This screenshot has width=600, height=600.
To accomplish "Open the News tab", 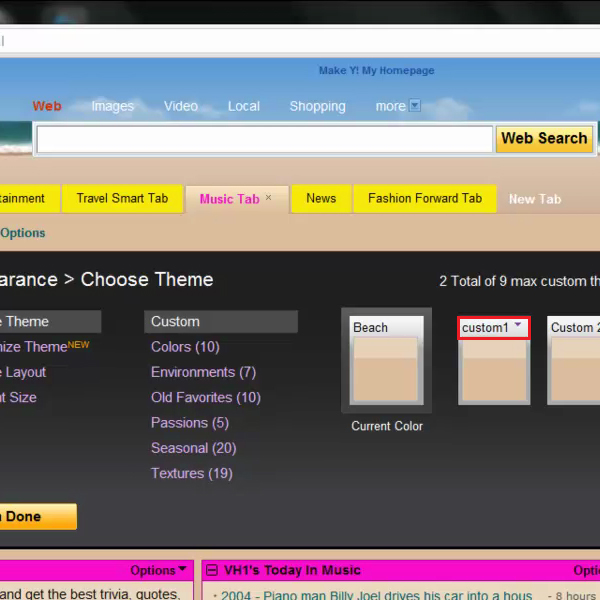I will point(321,198).
